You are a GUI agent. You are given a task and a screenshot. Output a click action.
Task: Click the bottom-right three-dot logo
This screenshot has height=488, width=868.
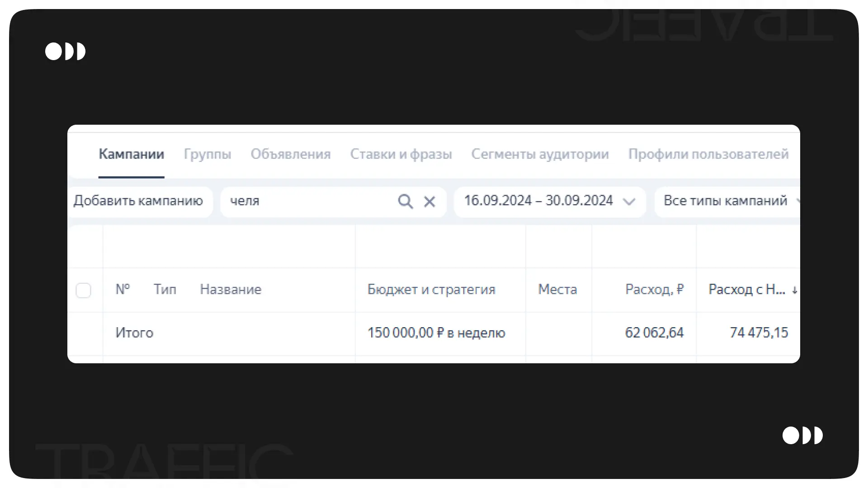[802, 436]
